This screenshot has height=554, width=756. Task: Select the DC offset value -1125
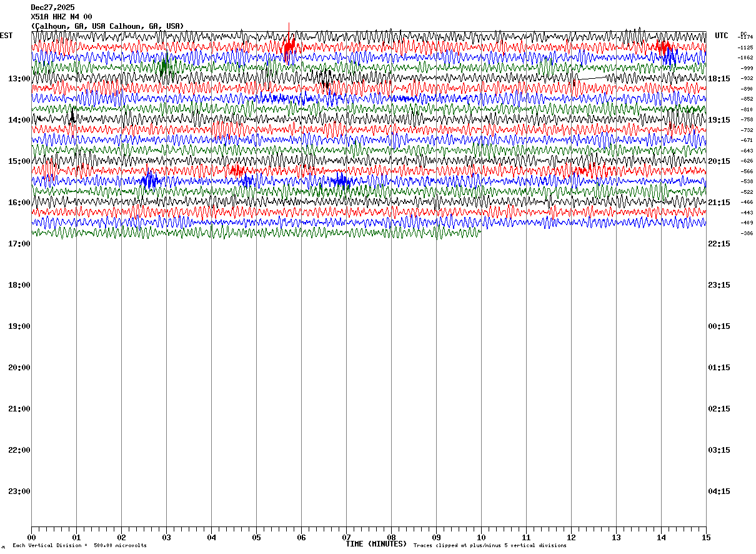click(x=746, y=48)
